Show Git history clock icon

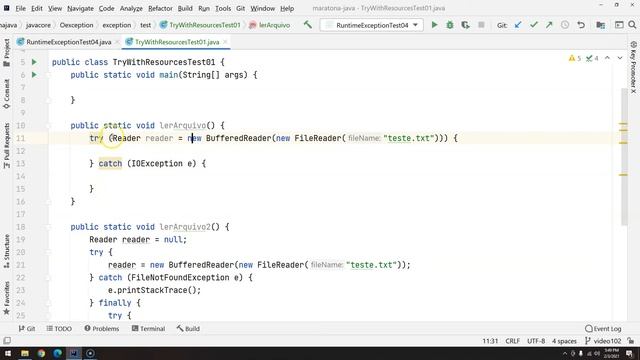pos(565,25)
